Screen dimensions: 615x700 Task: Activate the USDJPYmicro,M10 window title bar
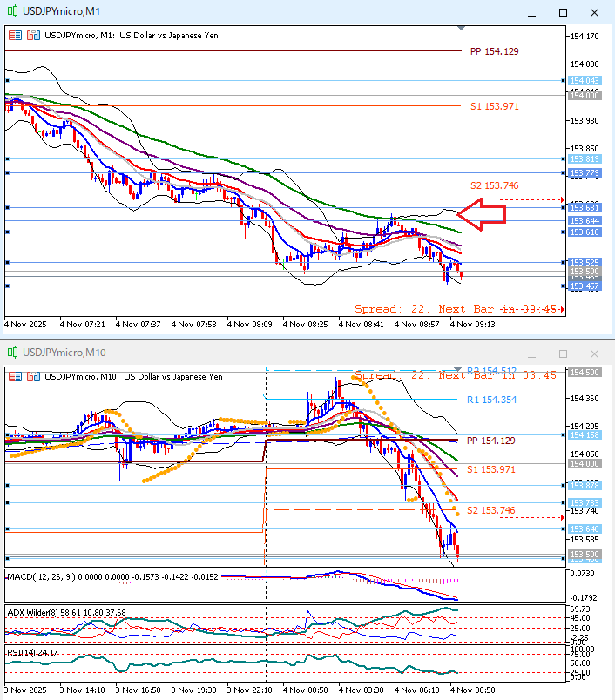click(261, 353)
